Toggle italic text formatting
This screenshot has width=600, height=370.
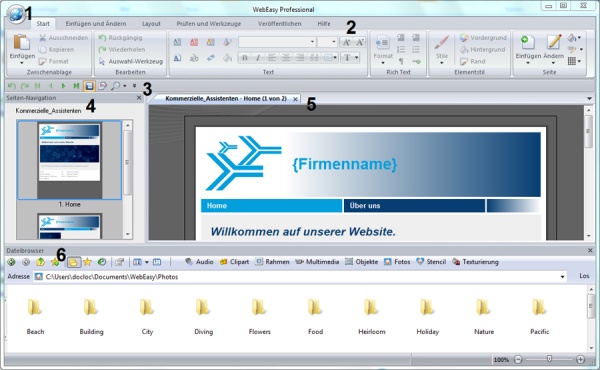pos(258,58)
